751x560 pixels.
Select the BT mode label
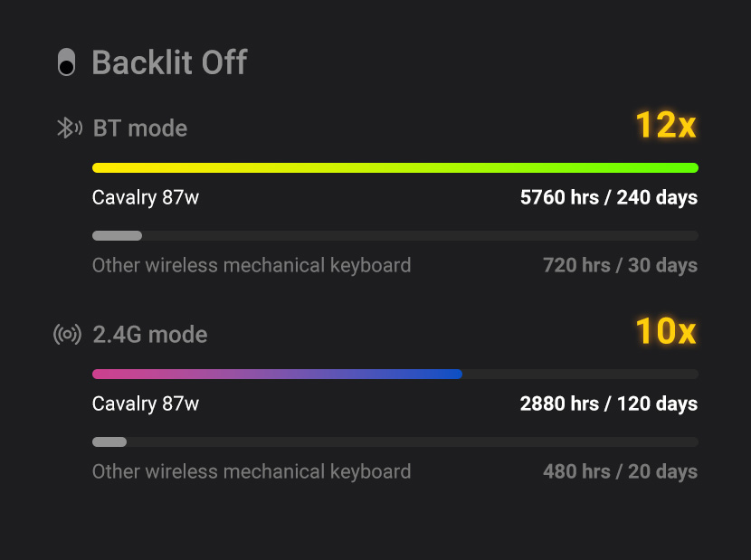pos(140,128)
